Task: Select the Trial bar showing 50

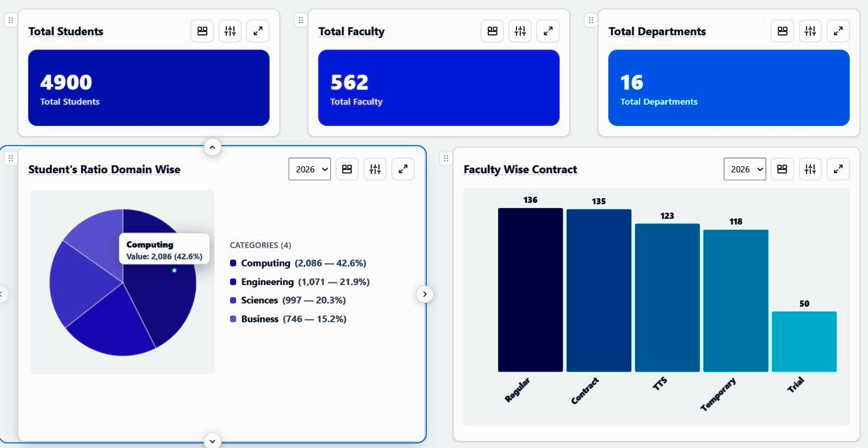Action: 805,342
